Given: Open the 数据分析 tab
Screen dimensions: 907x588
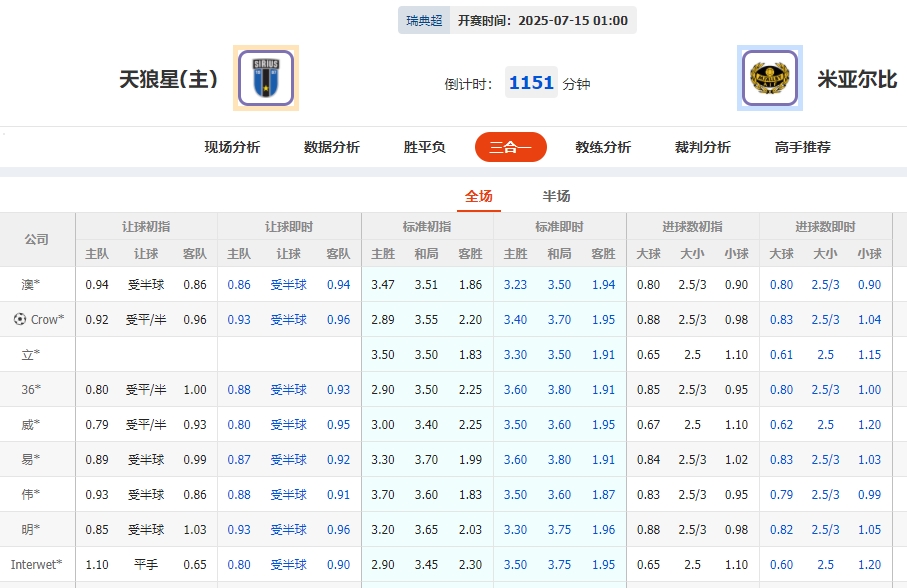Looking at the screenshot, I should pyautogui.click(x=330, y=146).
